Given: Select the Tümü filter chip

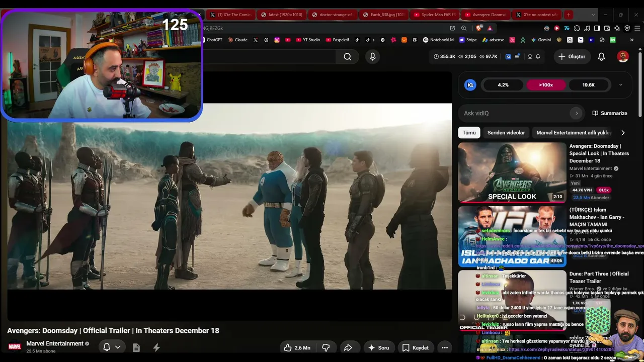Looking at the screenshot, I should coord(469,133).
